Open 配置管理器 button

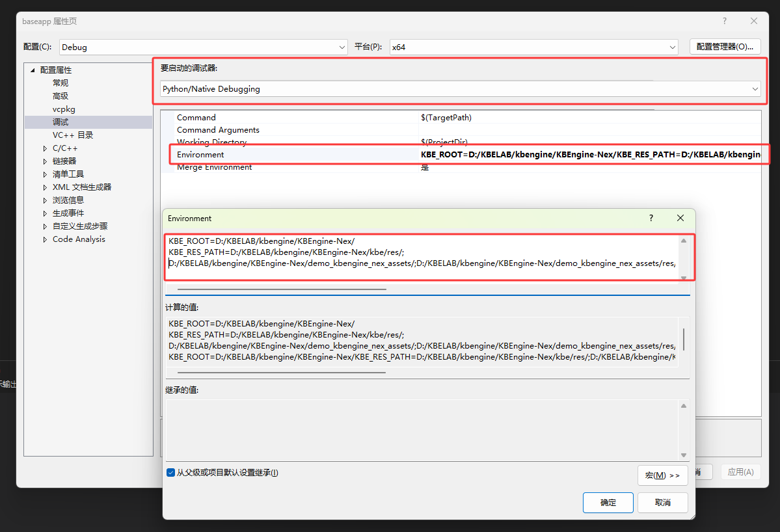[x=725, y=47]
